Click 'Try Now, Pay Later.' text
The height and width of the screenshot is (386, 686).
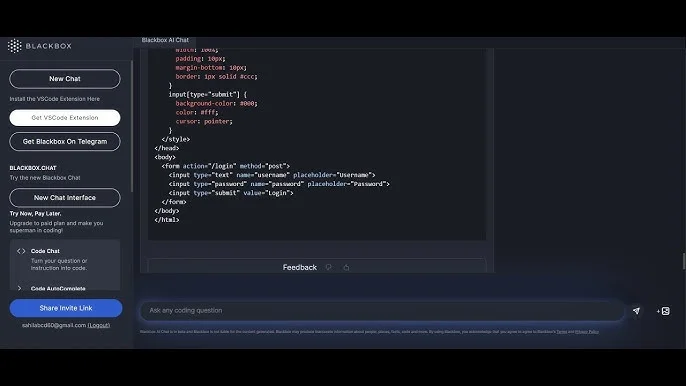click(35, 214)
